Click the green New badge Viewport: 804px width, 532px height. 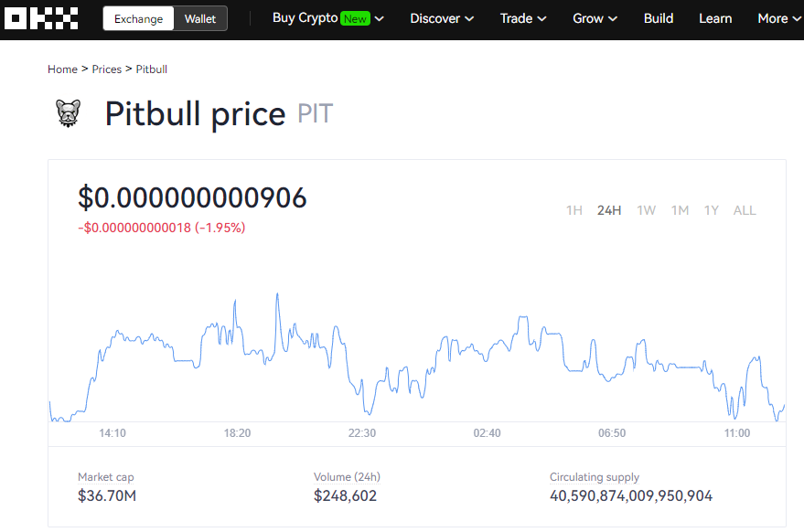coord(355,17)
